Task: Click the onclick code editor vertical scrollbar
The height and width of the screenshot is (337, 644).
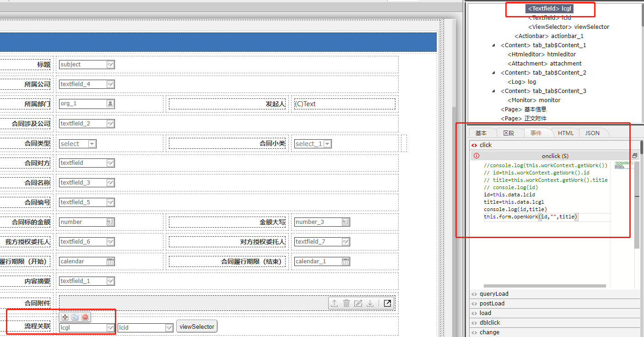Action: tap(637, 205)
